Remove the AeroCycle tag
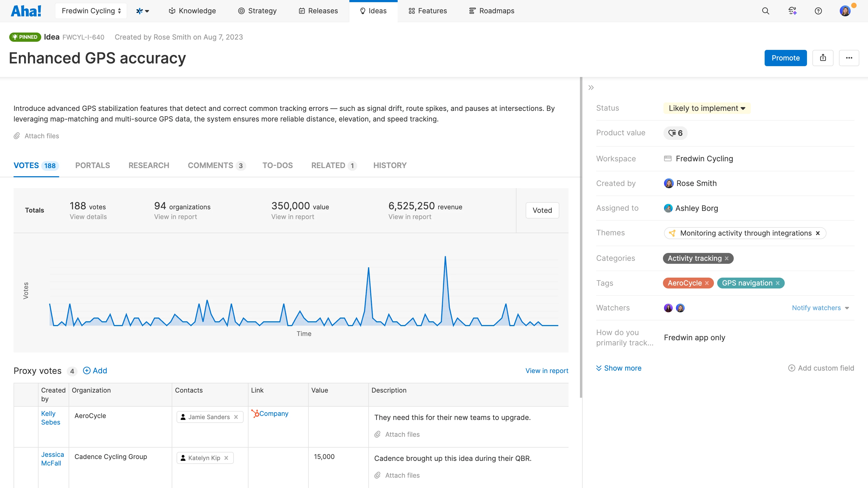 coord(707,283)
